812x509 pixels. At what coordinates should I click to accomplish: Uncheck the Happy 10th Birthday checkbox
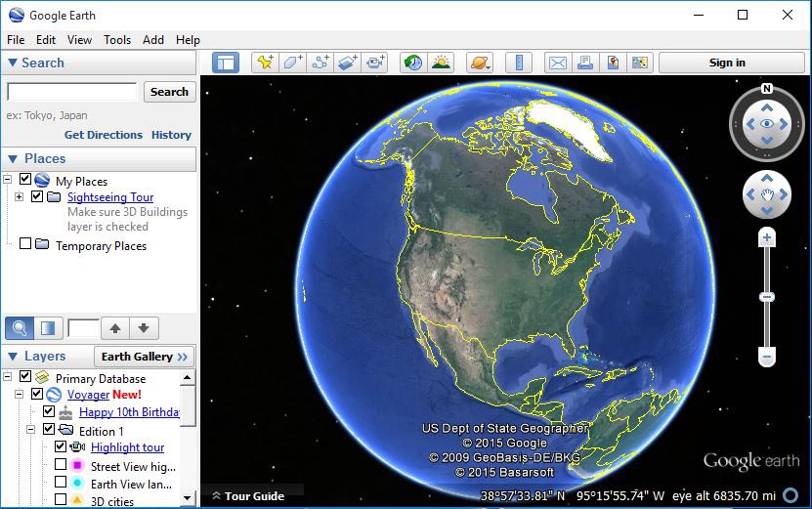[x=49, y=411]
